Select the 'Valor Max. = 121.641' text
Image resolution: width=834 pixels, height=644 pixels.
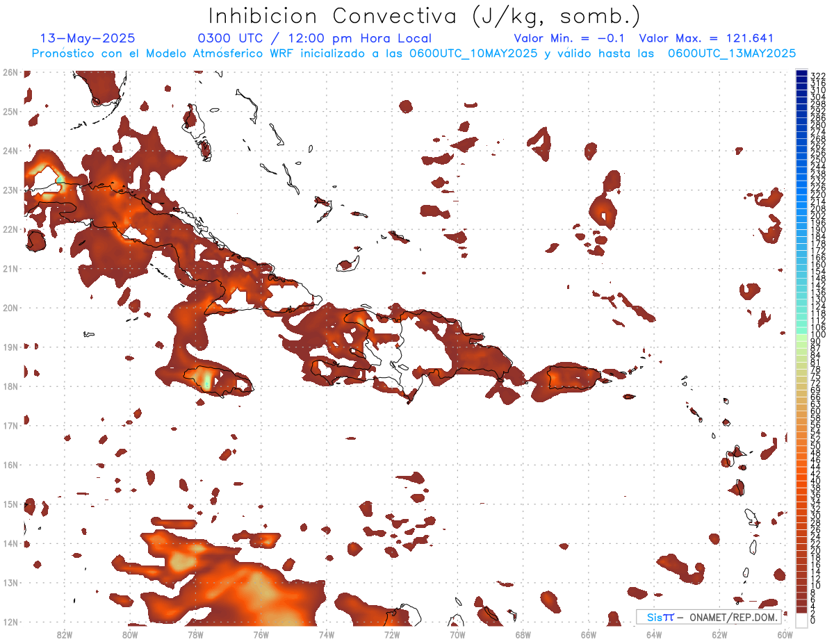click(x=706, y=39)
